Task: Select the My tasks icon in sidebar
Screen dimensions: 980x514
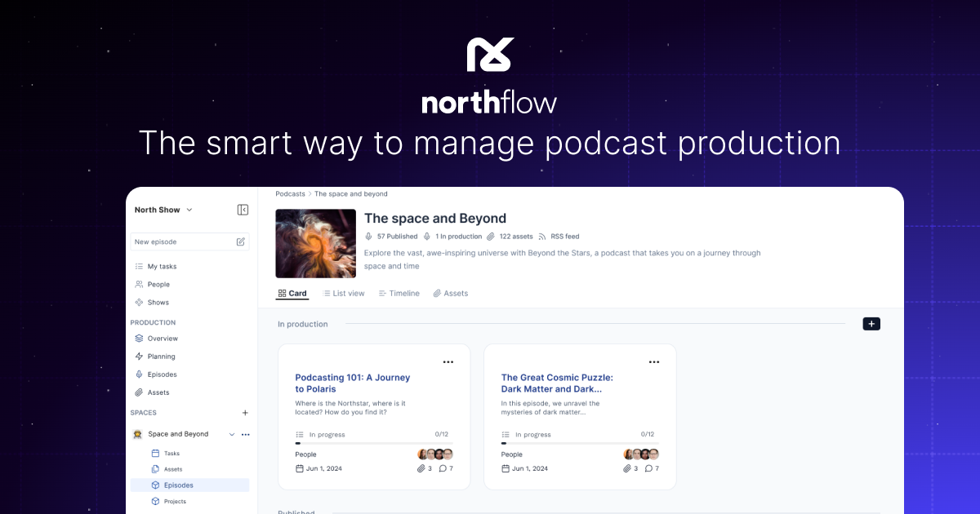Action: point(140,266)
